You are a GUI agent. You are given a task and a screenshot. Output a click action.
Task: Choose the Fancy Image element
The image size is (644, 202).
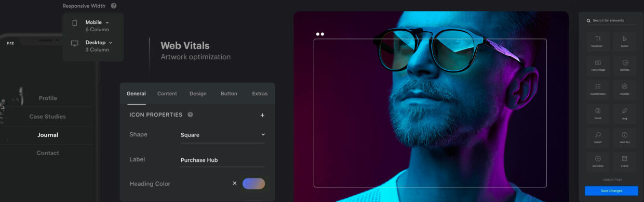tap(598, 65)
